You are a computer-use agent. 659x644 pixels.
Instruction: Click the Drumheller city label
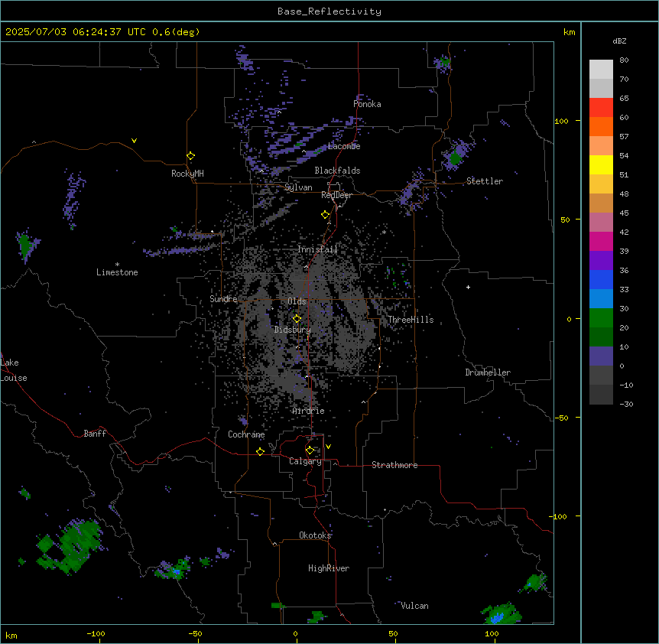coord(488,372)
